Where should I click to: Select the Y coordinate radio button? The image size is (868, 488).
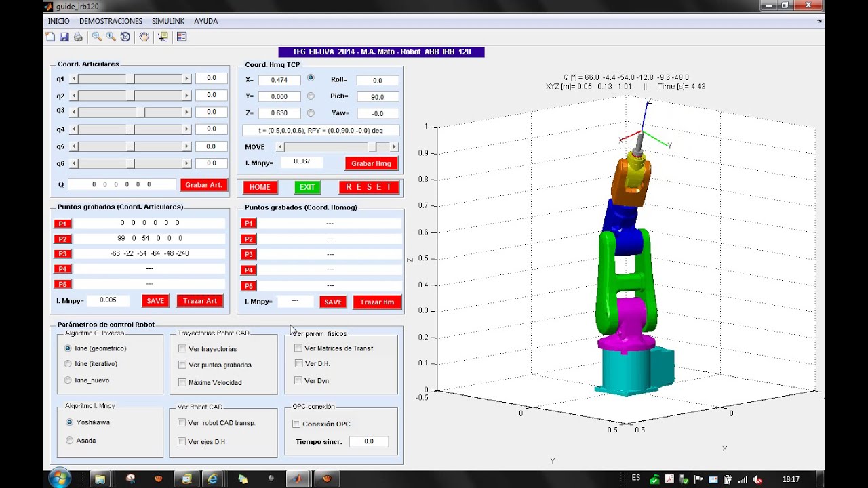[x=311, y=96]
